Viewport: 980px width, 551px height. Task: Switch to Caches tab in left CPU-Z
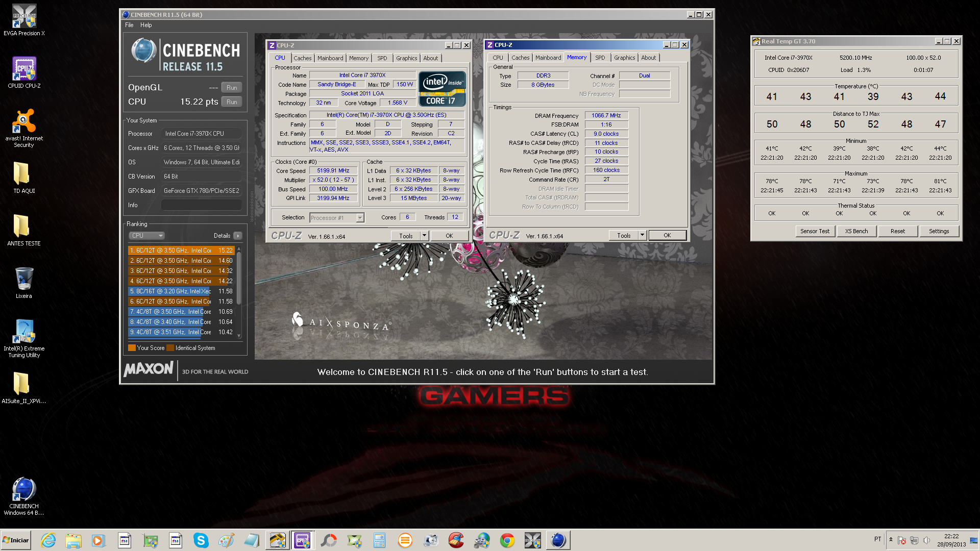[x=302, y=58]
